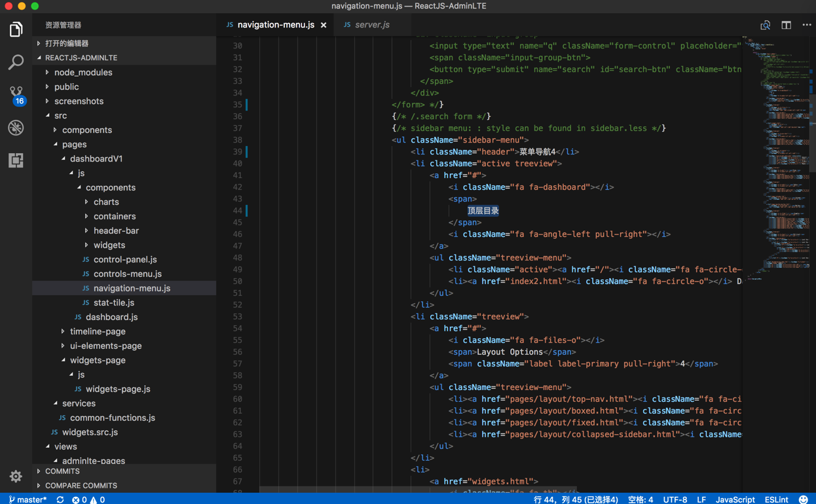Click the Manage gear icon
The width and height of the screenshot is (816, 504).
pyautogui.click(x=16, y=476)
